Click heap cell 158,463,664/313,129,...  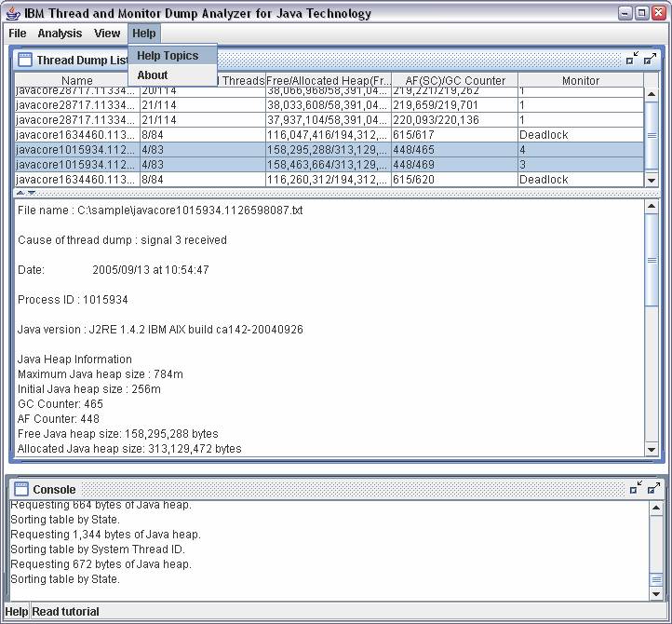click(x=329, y=165)
